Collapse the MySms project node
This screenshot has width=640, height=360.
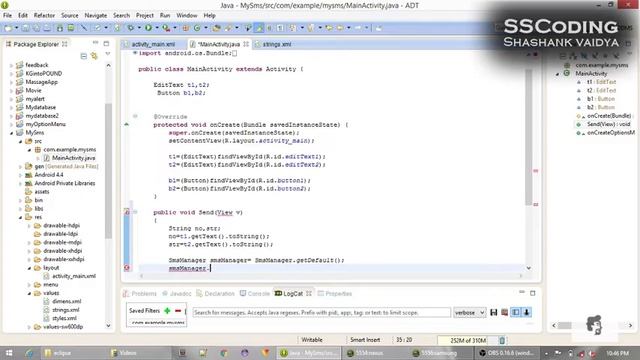point(11,133)
